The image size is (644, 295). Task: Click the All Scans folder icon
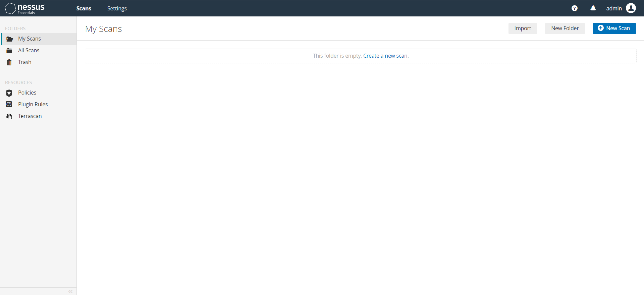point(9,51)
